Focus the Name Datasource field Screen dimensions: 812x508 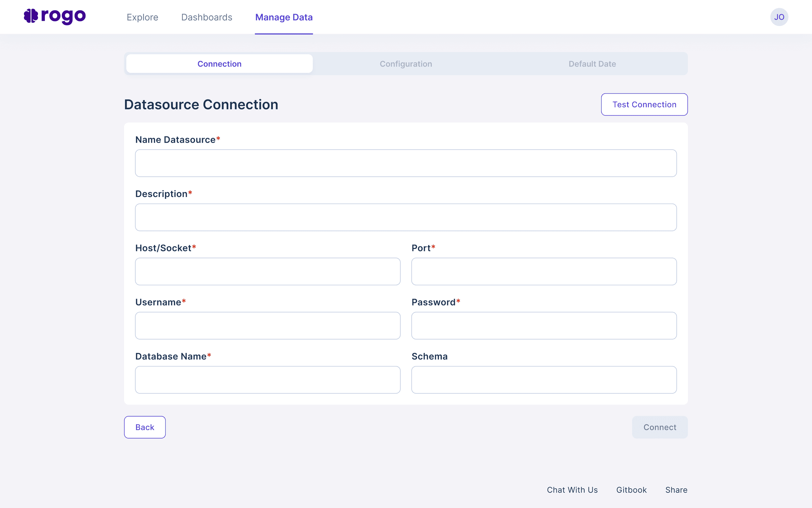click(405, 163)
